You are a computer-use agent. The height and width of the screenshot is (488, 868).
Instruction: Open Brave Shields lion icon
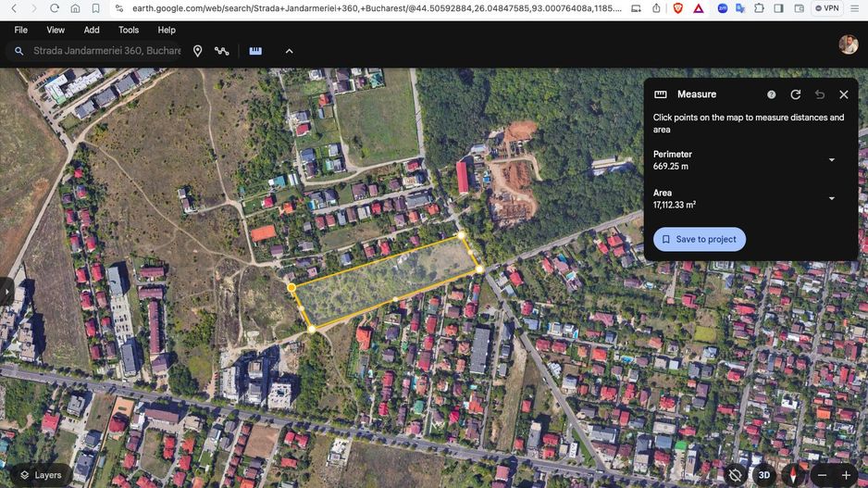[x=677, y=8]
